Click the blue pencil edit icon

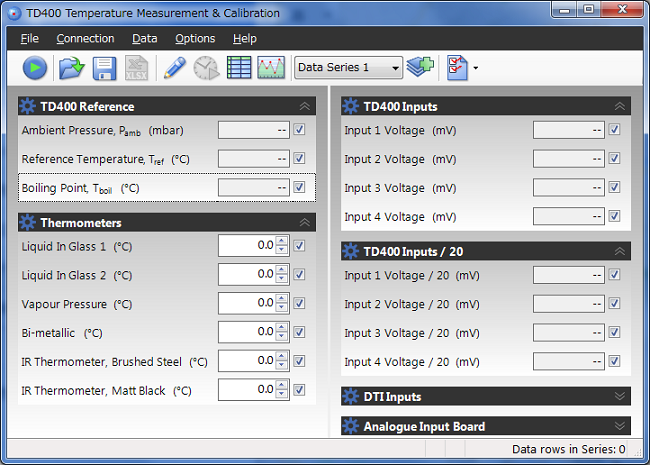[175, 68]
